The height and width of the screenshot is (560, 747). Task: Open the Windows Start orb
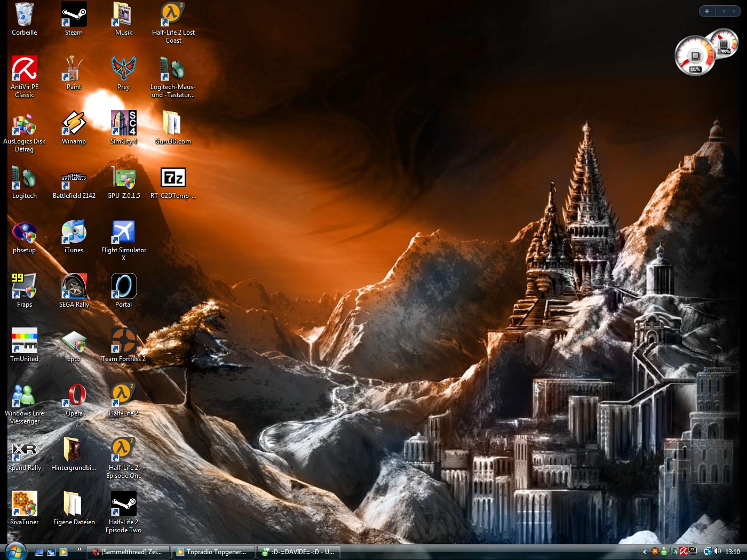pos(15,551)
